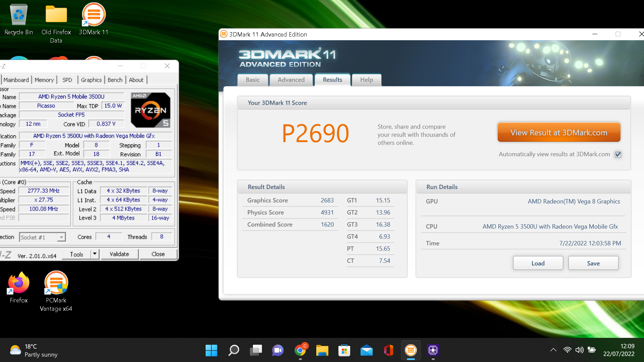Click the Instructions field in CPU-Z
The image size is (644, 362).
pyautogui.click(x=96, y=166)
